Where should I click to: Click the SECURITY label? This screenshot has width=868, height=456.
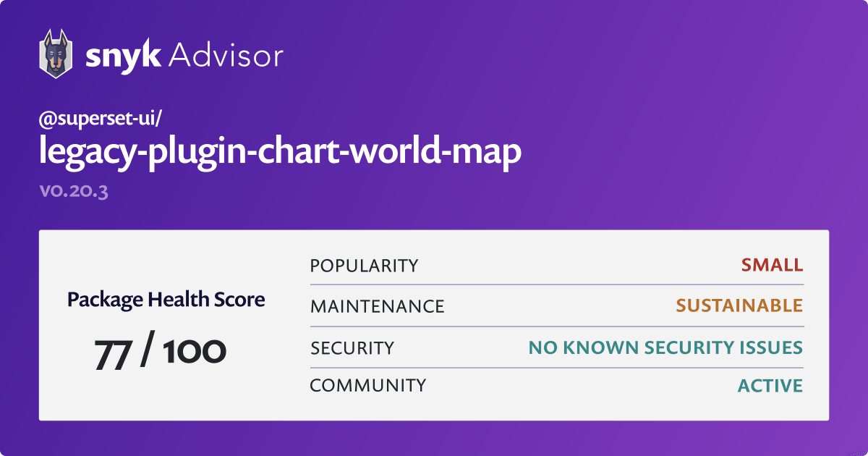click(352, 348)
